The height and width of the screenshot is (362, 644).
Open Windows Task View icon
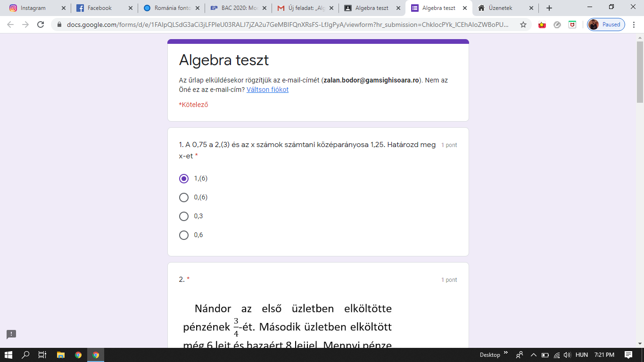pyautogui.click(x=42, y=355)
